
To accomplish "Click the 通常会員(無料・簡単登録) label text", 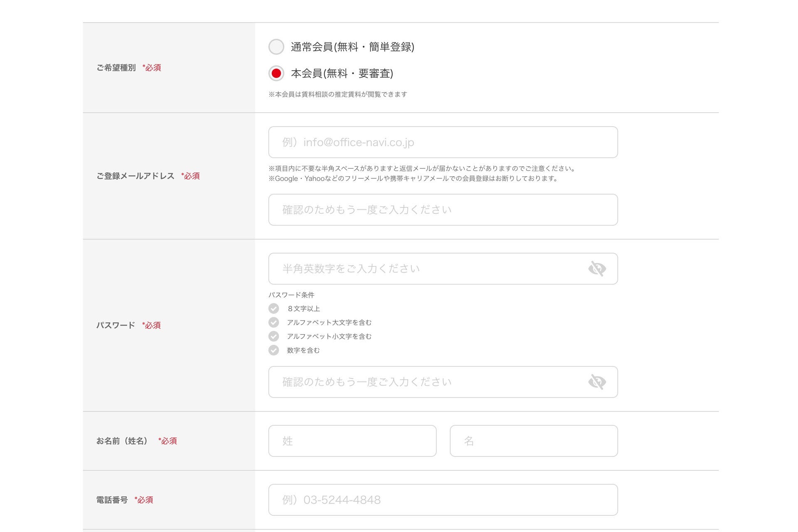I will tap(352, 47).
